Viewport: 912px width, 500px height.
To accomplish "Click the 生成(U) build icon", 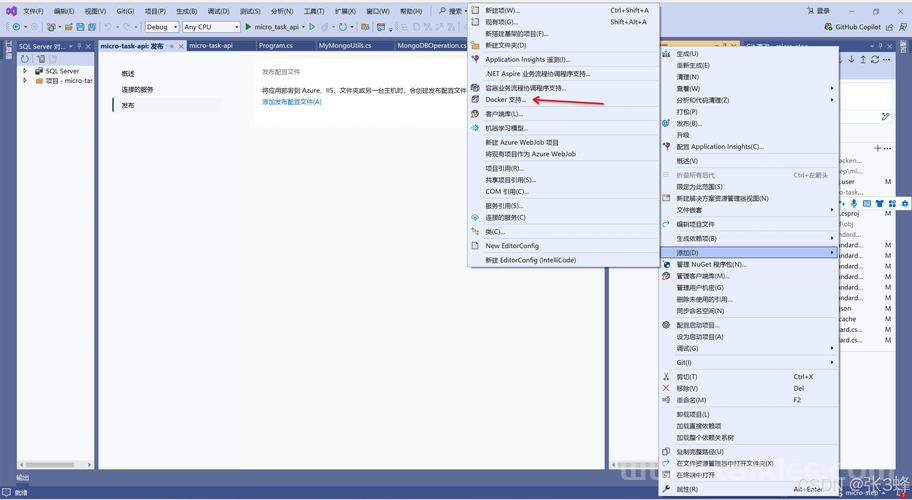I will [666, 53].
